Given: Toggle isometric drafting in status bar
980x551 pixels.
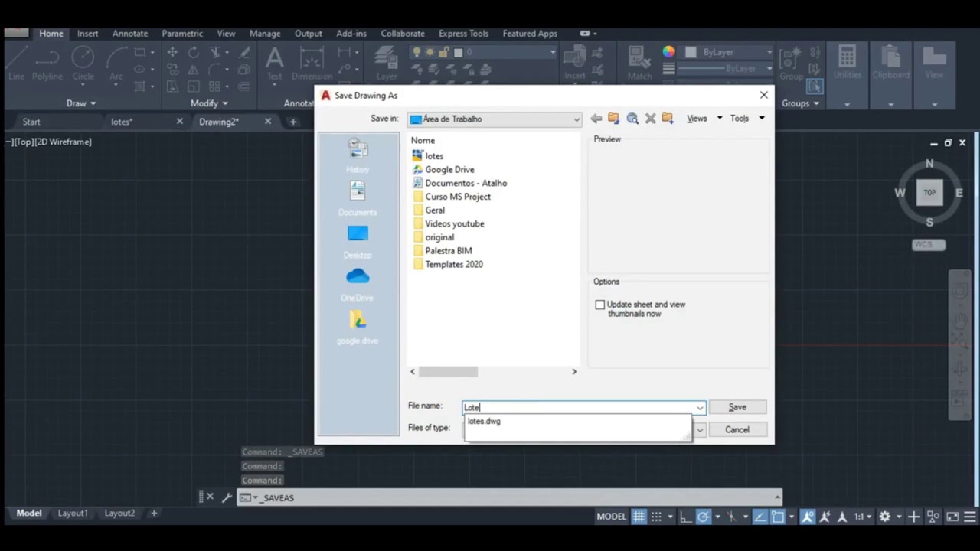Looking at the screenshot, I should click(x=732, y=517).
